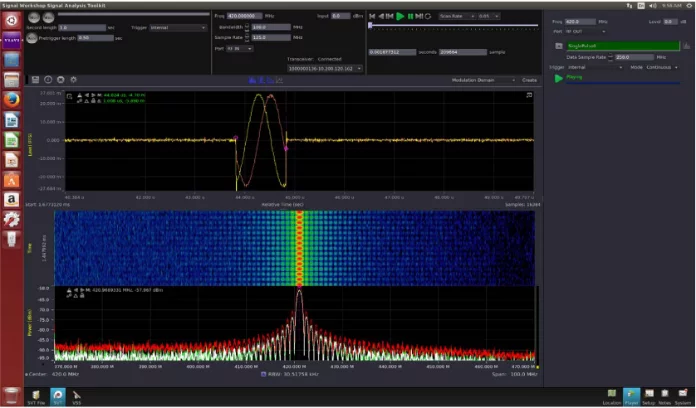
Task: Click the green loaded file name field
Action: point(623,46)
